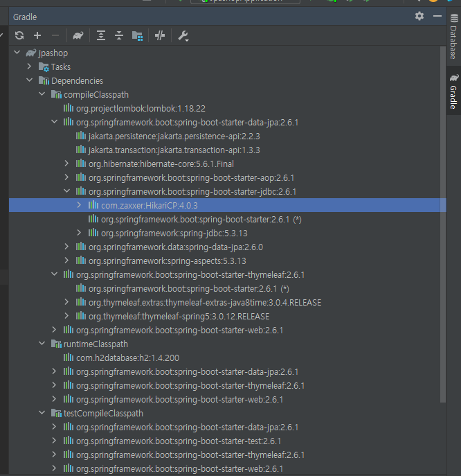
Task: Open Build Tool Settings wrench dropdown
Action: 183,36
